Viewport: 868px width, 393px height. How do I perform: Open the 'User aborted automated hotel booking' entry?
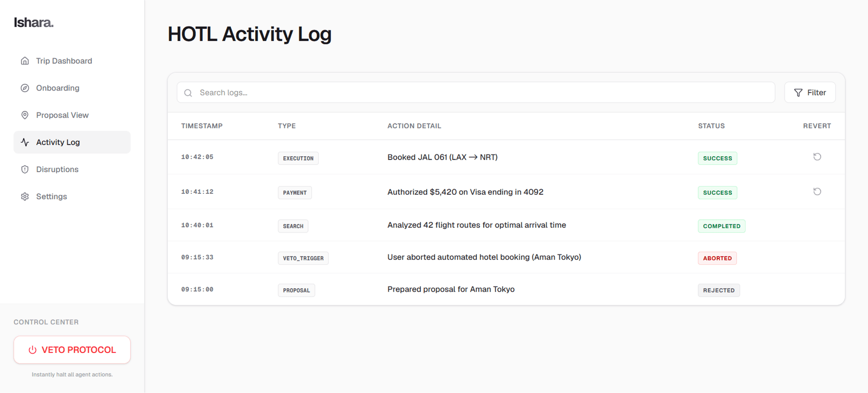(506, 257)
